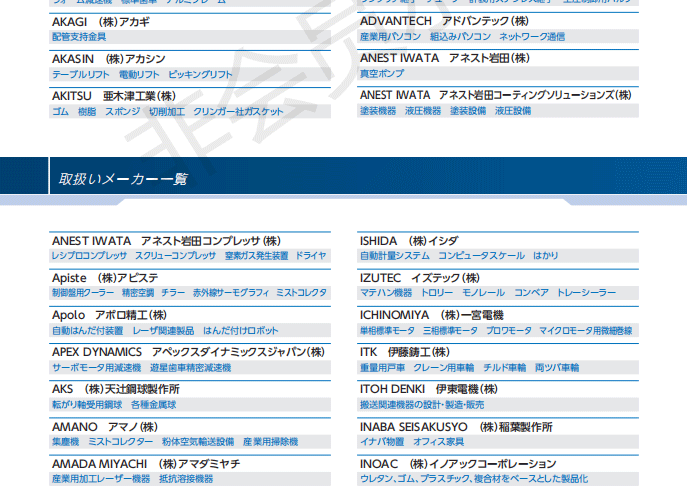This screenshot has width=687, height=486.
Task: Open the ISHIDA (株)イシダ entry
Action: tap(409, 241)
